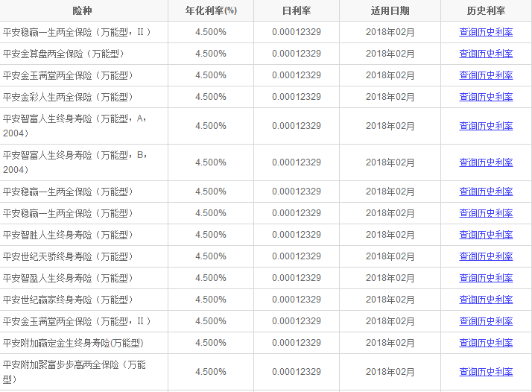Click date 2018年02月 in 平安金算盘两全保险 row

tap(390, 54)
